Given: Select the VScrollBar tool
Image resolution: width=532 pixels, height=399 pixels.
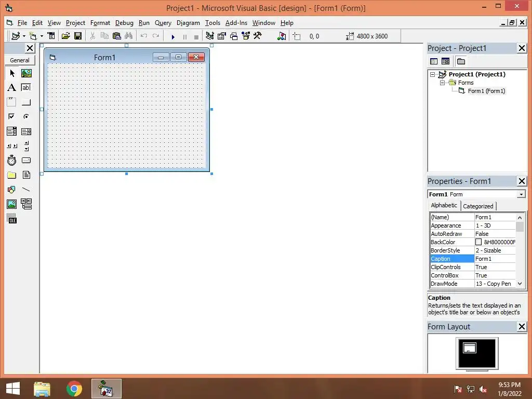Looking at the screenshot, I should pos(26,146).
